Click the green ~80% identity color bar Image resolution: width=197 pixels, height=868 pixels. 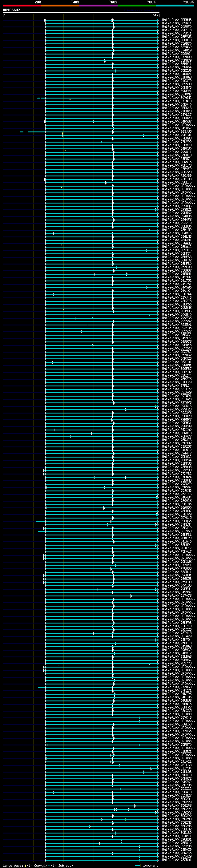[x=137, y=6]
